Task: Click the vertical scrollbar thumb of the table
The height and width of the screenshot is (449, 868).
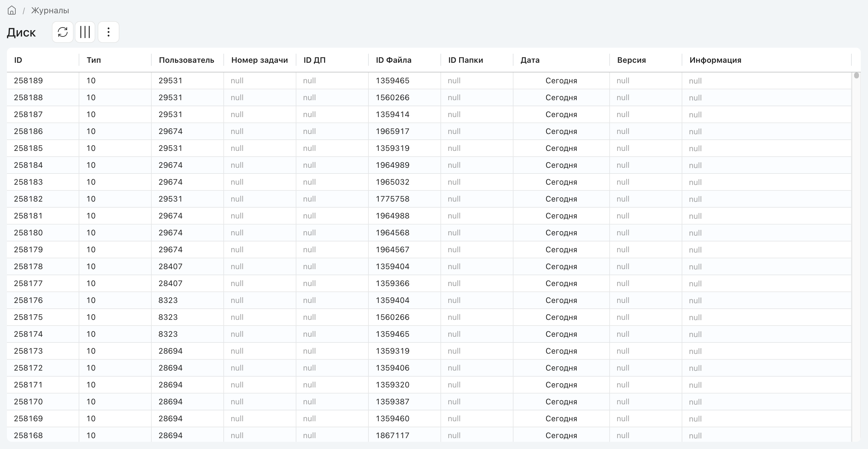Action: tap(856, 75)
